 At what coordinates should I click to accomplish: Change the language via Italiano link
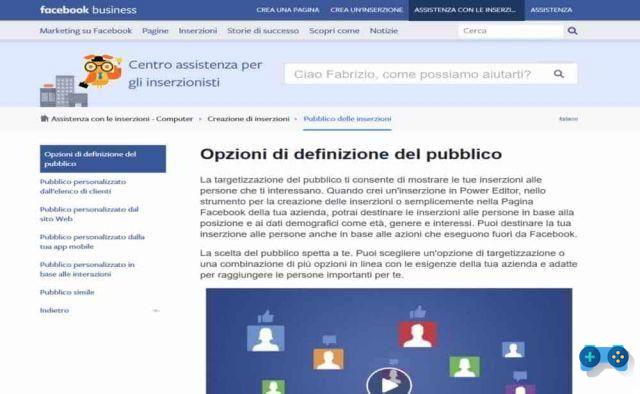pos(568,119)
